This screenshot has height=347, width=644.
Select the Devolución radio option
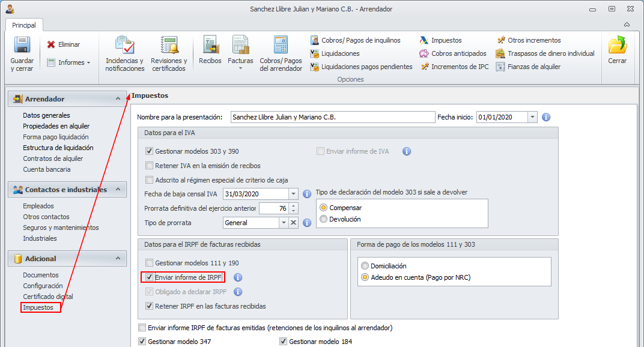(324, 219)
